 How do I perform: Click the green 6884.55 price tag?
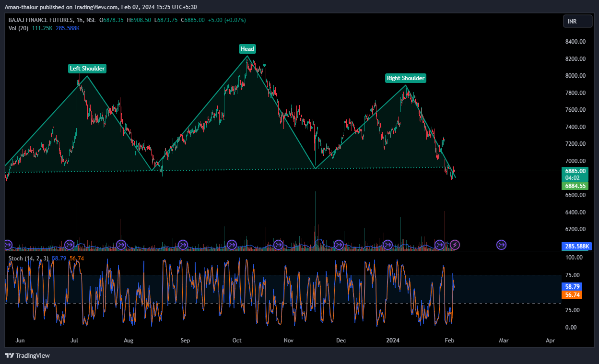pyautogui.click(x=575, y=186)
